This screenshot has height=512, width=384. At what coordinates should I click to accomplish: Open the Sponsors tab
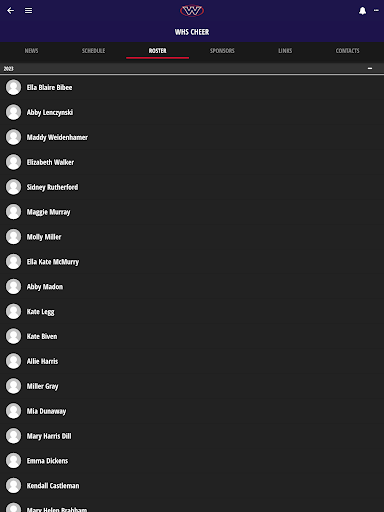(x=222, y=51)
